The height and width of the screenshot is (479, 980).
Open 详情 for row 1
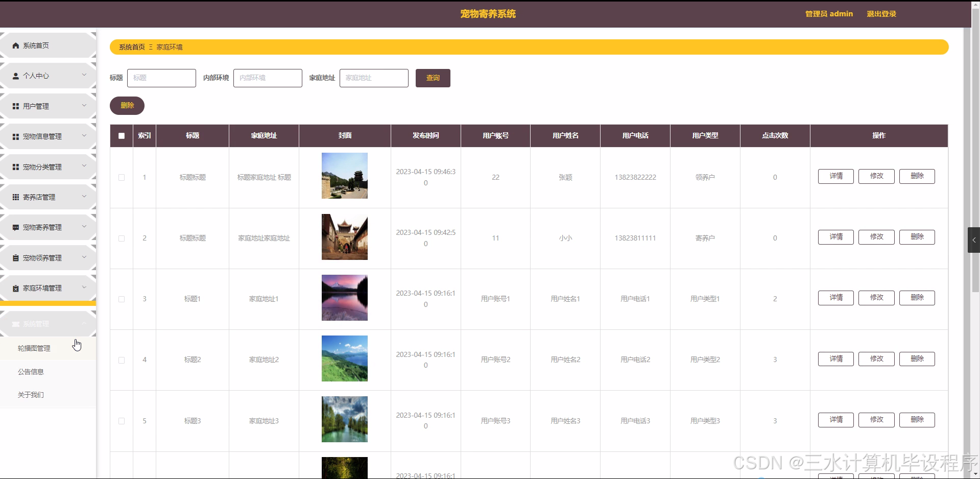click(x=836, y=176)
